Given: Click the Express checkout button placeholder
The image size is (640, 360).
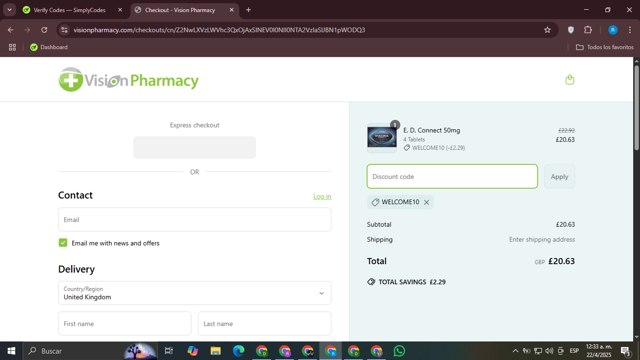Looking at the screenshot, I should point(194,147).
